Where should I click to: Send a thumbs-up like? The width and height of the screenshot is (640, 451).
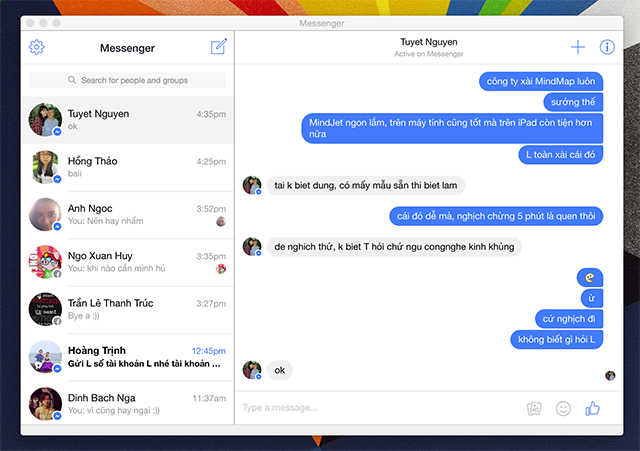(x=592, y=408)
